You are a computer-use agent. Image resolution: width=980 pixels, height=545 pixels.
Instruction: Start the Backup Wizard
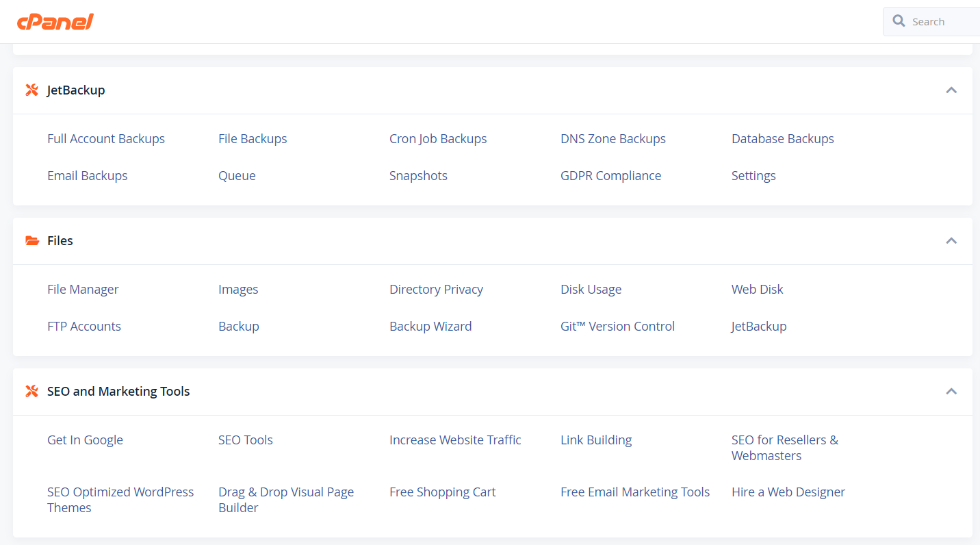pyautogui.click(x=430, y=326)
